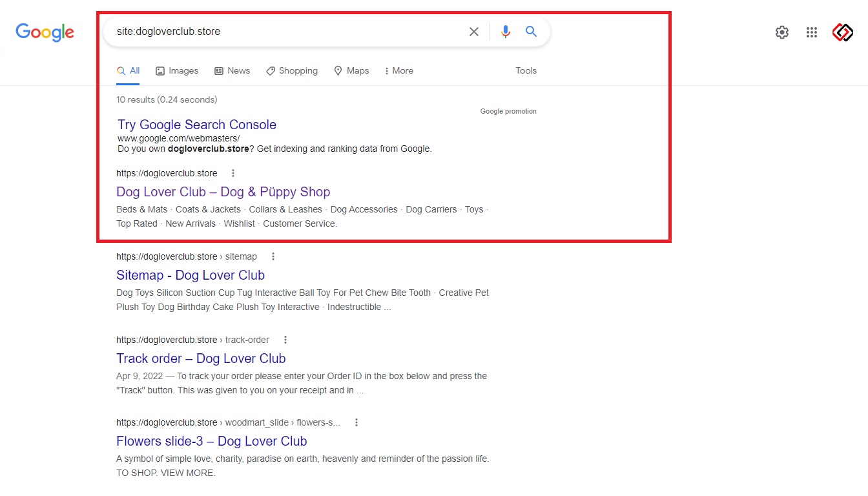Click the 'Apr 9, 2022' track order snippet
Screen dimensions: 868x496
click(302, 383)
